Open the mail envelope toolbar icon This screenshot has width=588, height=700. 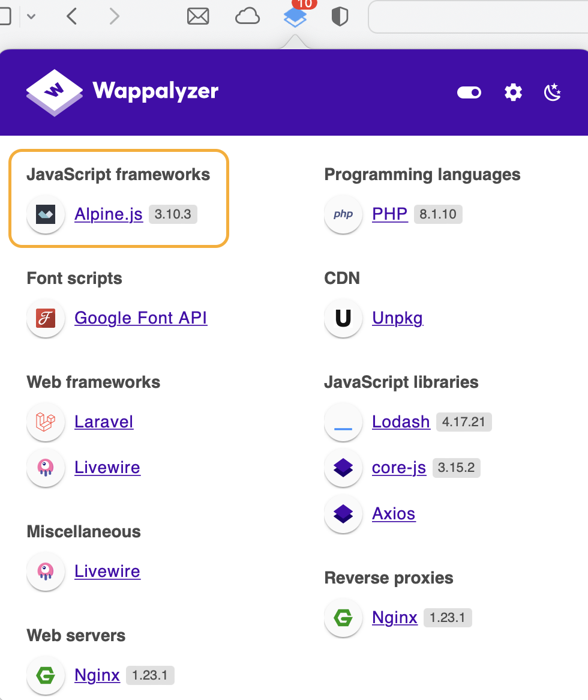198,17
